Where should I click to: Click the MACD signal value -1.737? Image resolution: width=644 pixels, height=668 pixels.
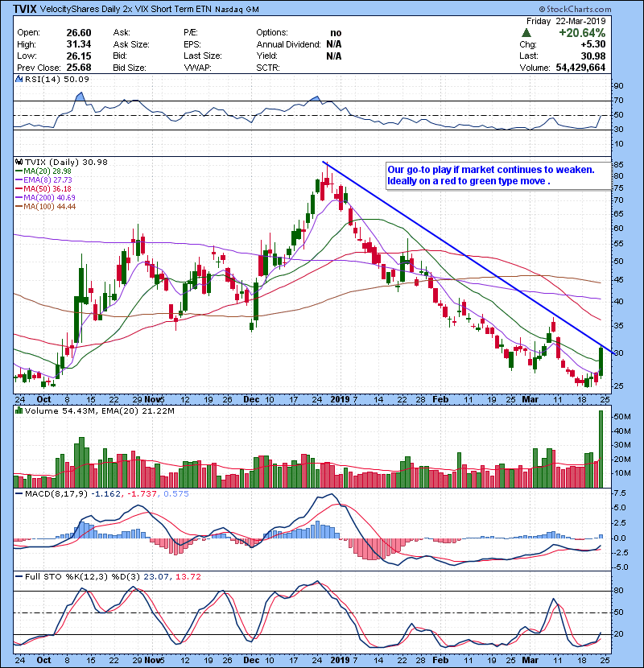pyautogui.click(x=142, y=494)
